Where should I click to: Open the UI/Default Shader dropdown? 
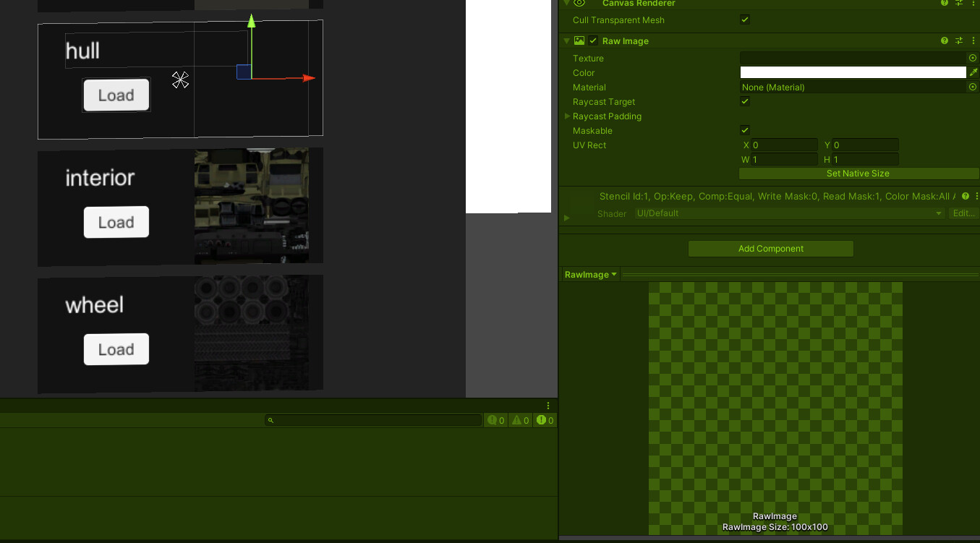click(788, 213)
